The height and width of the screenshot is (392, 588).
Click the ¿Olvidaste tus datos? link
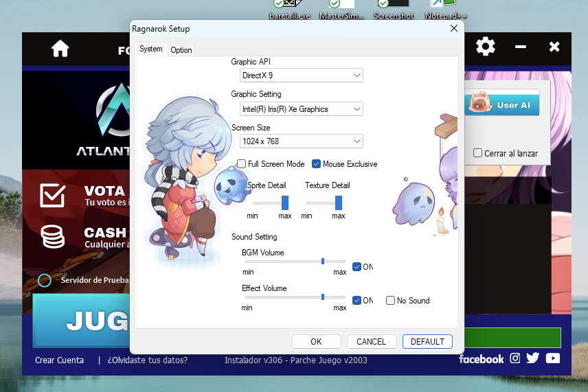148,360
